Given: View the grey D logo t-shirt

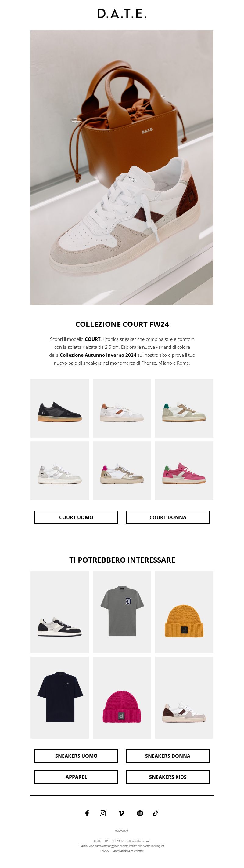Looking at the screenshot, I should [x=122, y=611].
